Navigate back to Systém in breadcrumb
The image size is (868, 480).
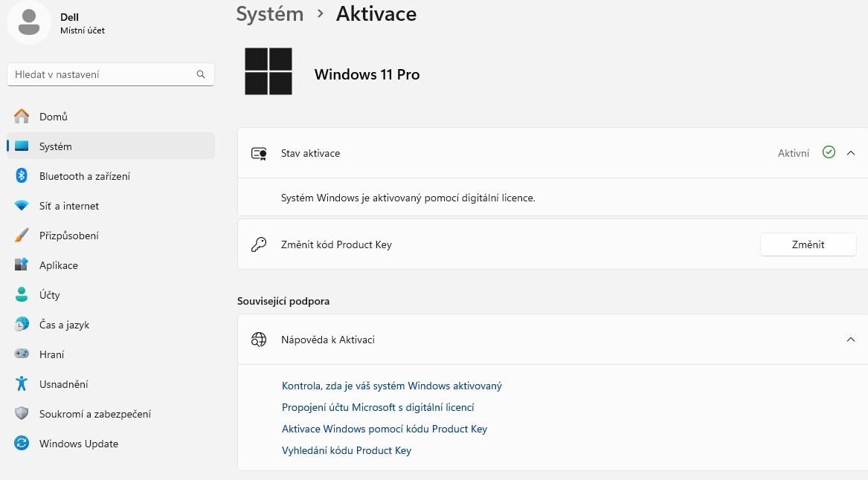click(x=269, y=13)
